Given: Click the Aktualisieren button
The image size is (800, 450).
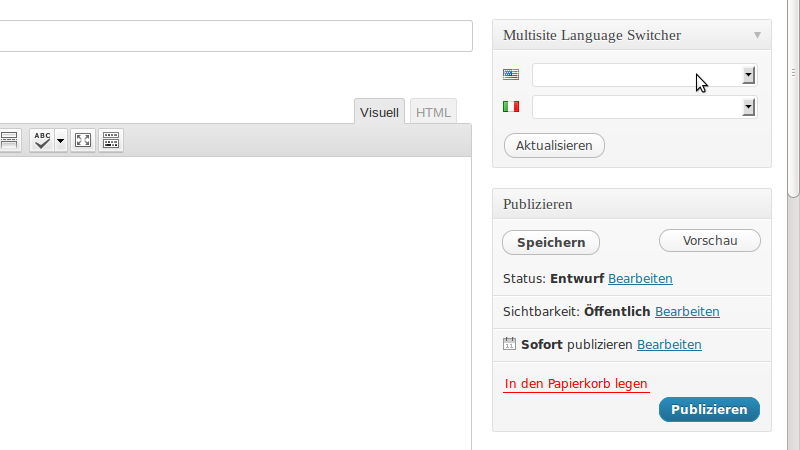Looking at the screenshot, I should pos(554,145).
